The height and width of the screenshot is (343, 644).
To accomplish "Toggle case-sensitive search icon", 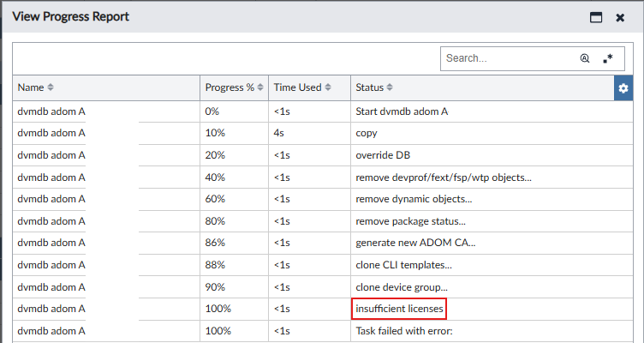I will click(585, 59).
